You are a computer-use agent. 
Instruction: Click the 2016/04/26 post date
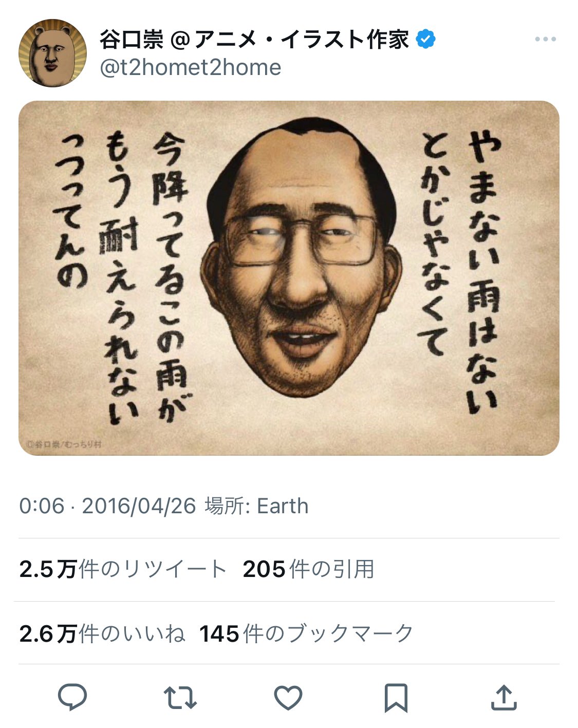pyautogui.click(x=139, y=506)
